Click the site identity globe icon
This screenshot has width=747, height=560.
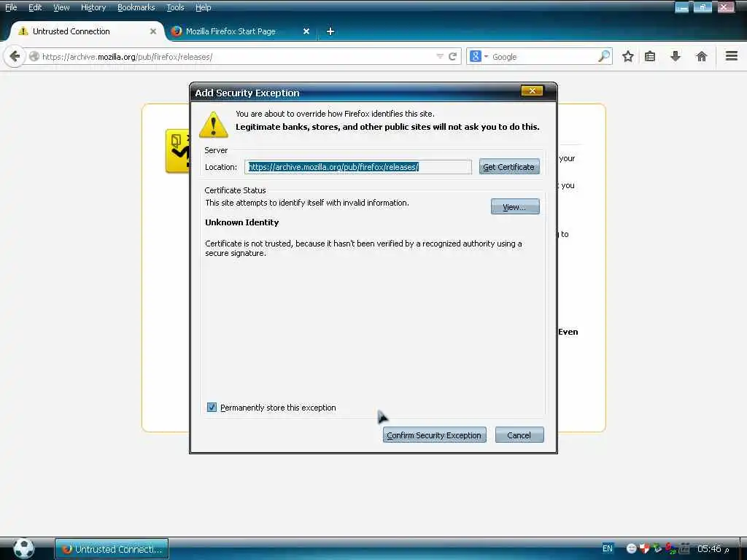[34, 57]
